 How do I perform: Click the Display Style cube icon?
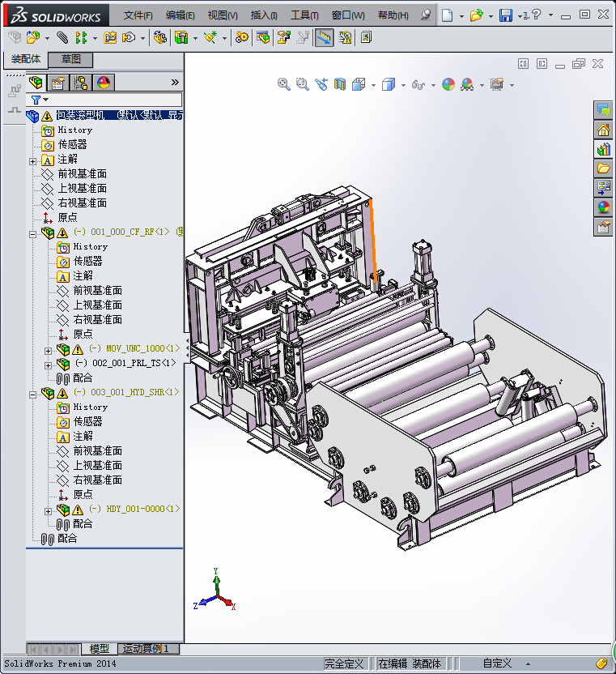pyautogui.click(x=389, y=84)
